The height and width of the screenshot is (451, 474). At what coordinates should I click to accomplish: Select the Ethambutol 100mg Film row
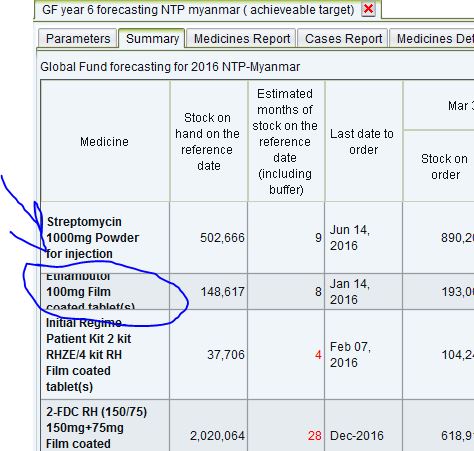click(257, 292)
